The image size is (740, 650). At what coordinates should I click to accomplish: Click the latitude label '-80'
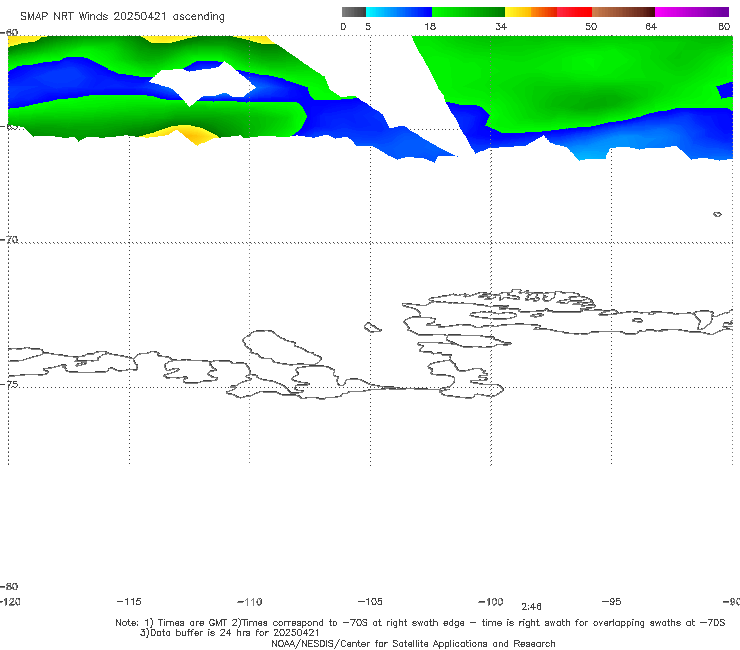coord(9,586)
